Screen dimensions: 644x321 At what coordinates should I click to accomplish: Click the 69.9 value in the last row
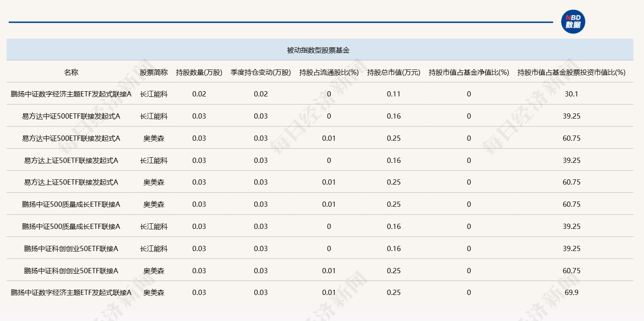[x=571, y=293]
